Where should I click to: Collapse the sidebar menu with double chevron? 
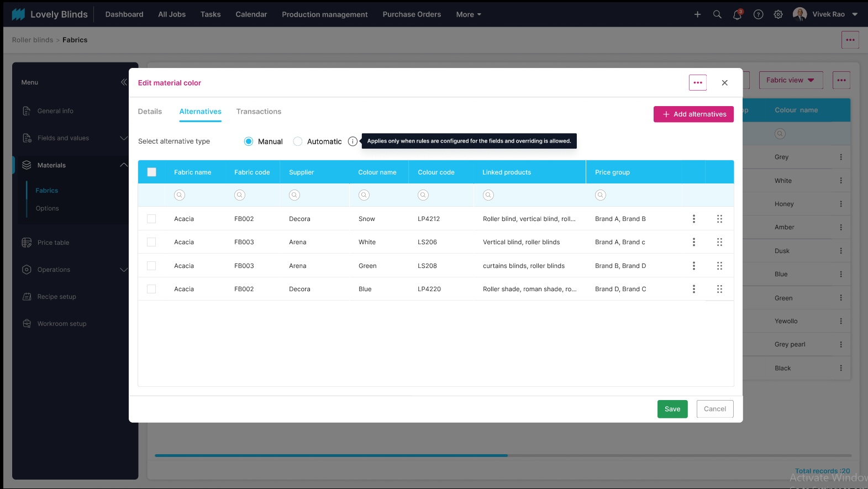(124, 82)
